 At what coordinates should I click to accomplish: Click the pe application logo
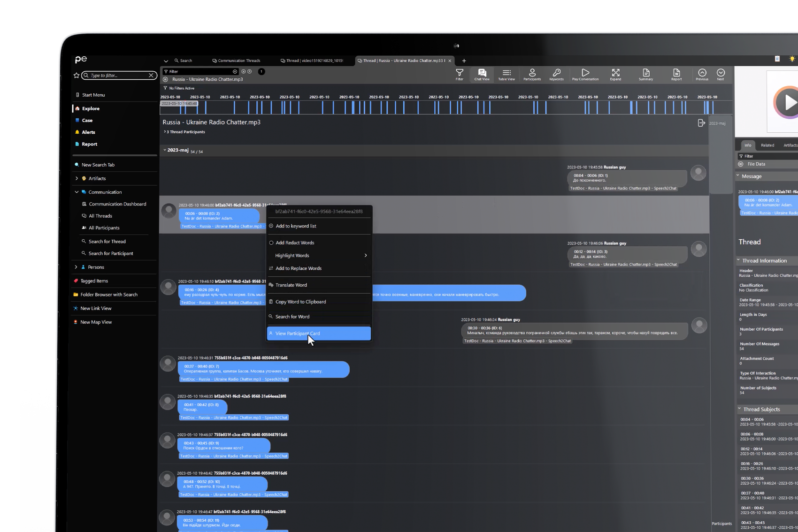click(x=81, y=59)
